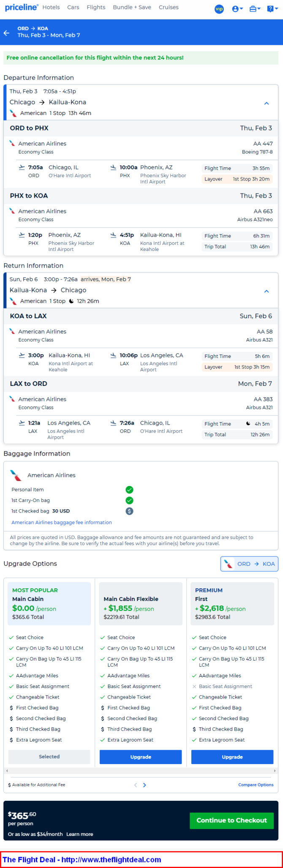The height and width of the screenshot is (868, 283).
Task: Open the My Trips briefcase menu
Action: [x=254, y=9]
